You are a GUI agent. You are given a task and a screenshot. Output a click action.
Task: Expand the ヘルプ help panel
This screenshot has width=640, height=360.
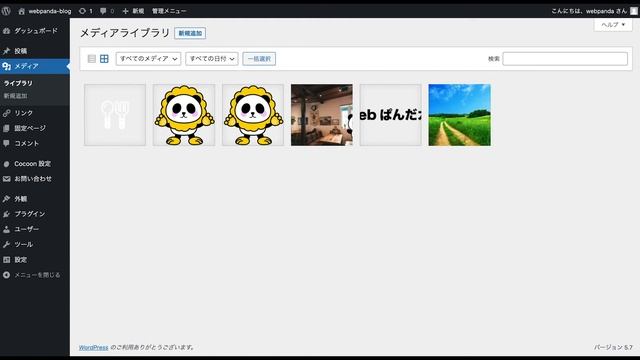tap(613, 24)
